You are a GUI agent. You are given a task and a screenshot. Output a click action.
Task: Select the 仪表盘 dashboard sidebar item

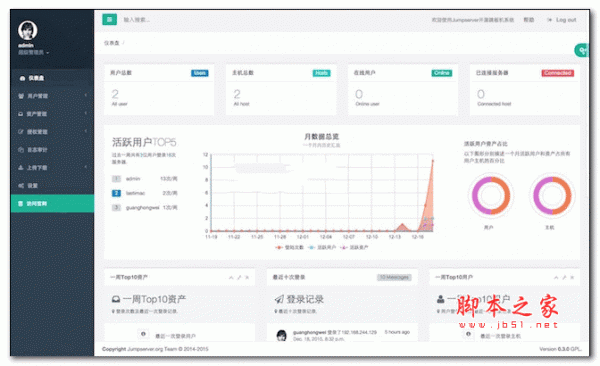(52, 78)
